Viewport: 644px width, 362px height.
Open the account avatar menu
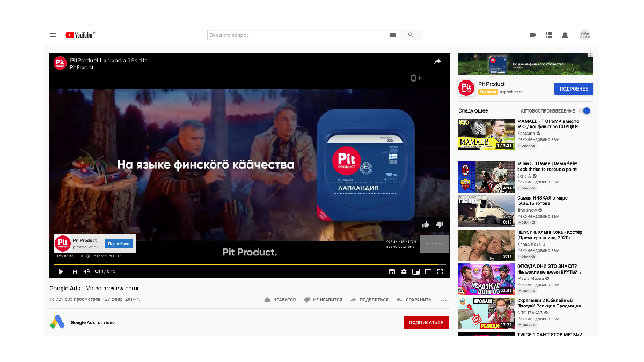(x=585, y=35)
